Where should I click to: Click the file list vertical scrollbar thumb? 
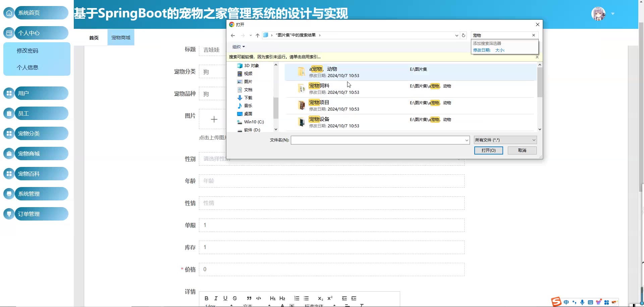pos(540,82)
